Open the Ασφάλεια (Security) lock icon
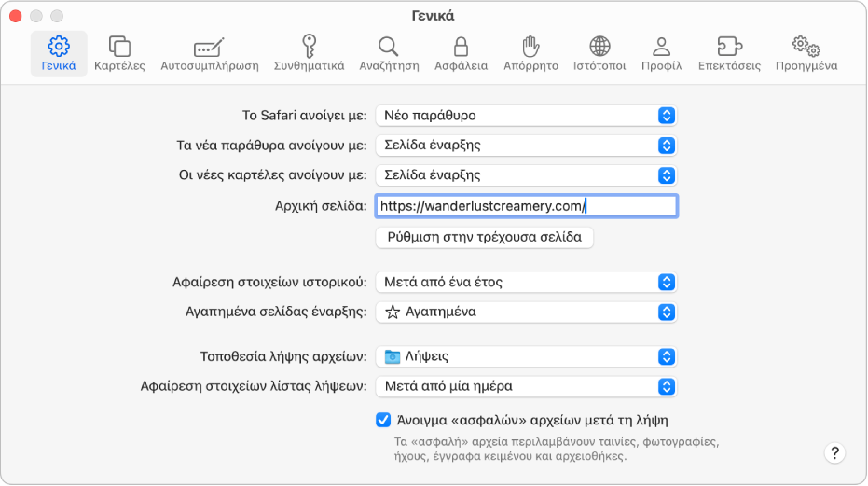Image resolution: width=868 pixels, height=486 pixels. (461, 53)
